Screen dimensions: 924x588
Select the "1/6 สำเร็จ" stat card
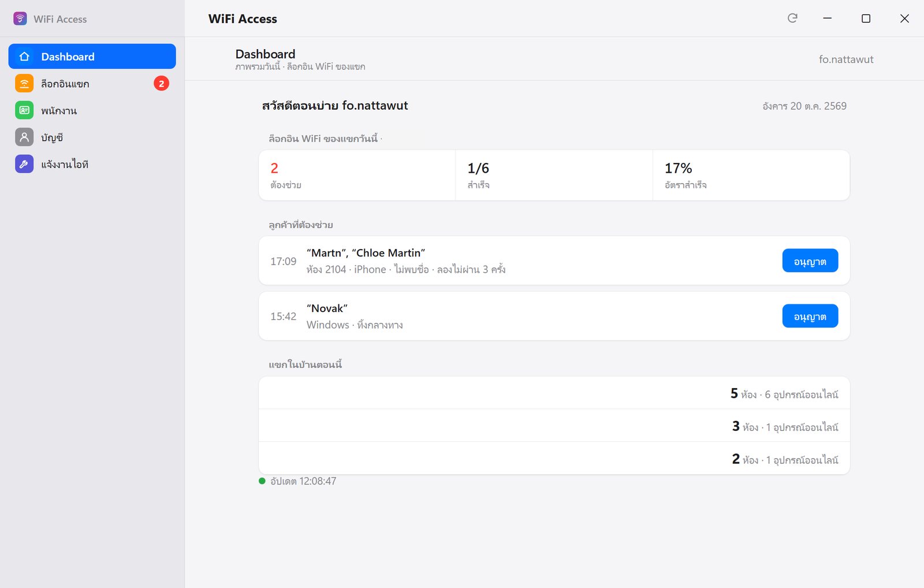pyautogui.click(x=554, y=176)
